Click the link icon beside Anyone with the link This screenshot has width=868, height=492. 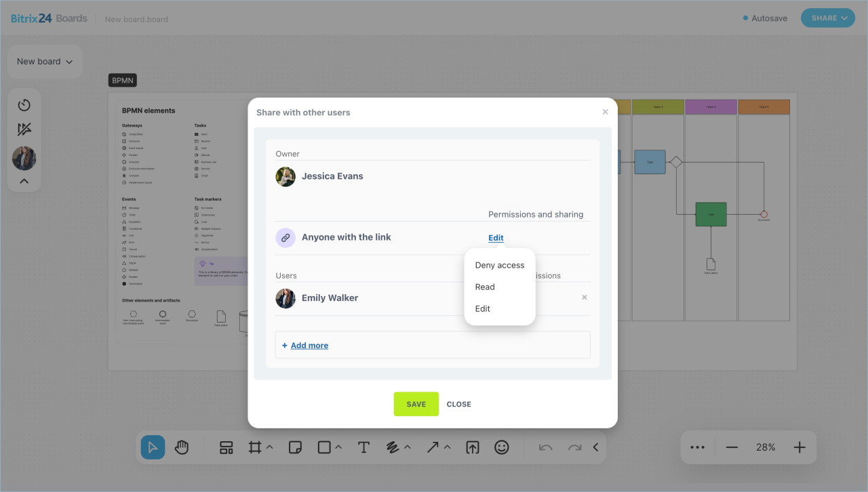(285, 238)
